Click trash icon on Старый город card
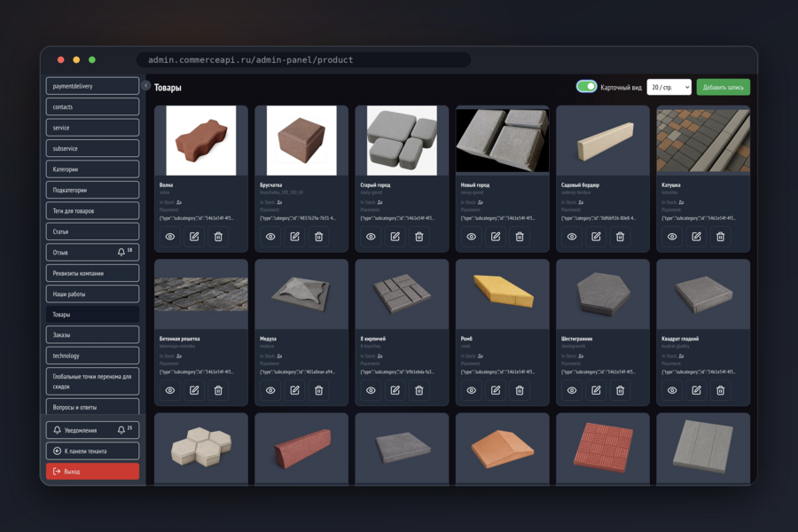This screenshot has width=798, height=532. pos(419,237)
